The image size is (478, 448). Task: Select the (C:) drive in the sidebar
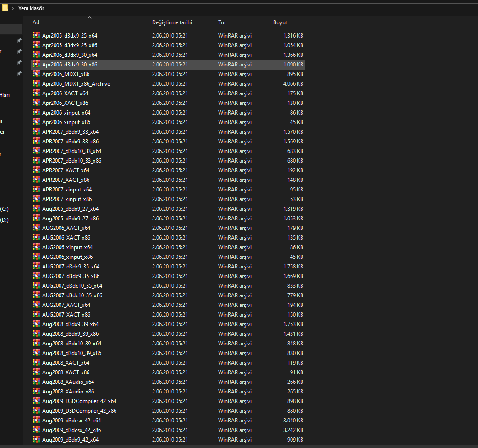(5, 209)
